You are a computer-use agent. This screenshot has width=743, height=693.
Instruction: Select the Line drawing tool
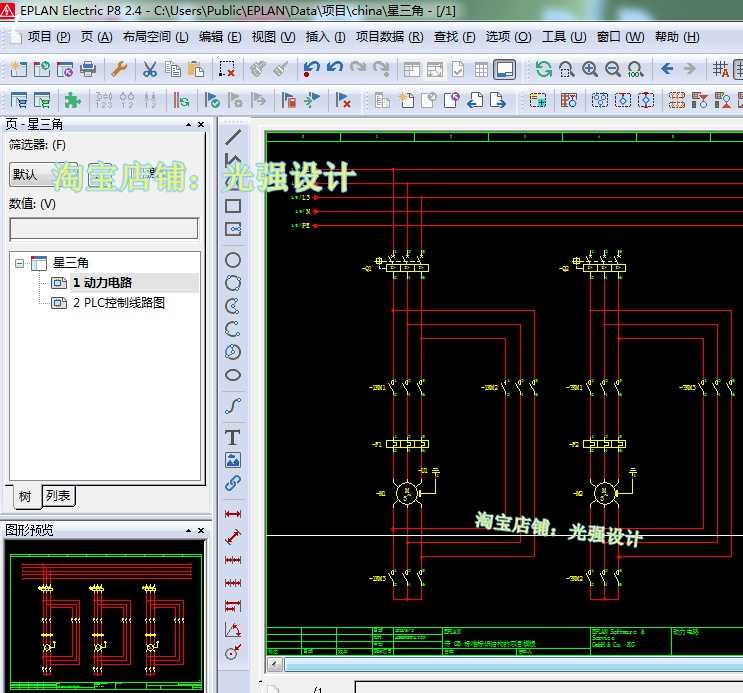[x=233, y=137]
